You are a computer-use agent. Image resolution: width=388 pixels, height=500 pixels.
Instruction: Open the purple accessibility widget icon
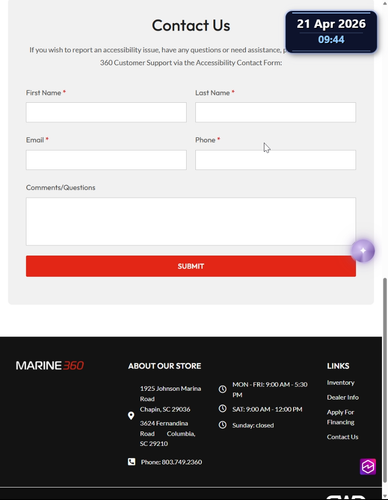pos(368,466)
